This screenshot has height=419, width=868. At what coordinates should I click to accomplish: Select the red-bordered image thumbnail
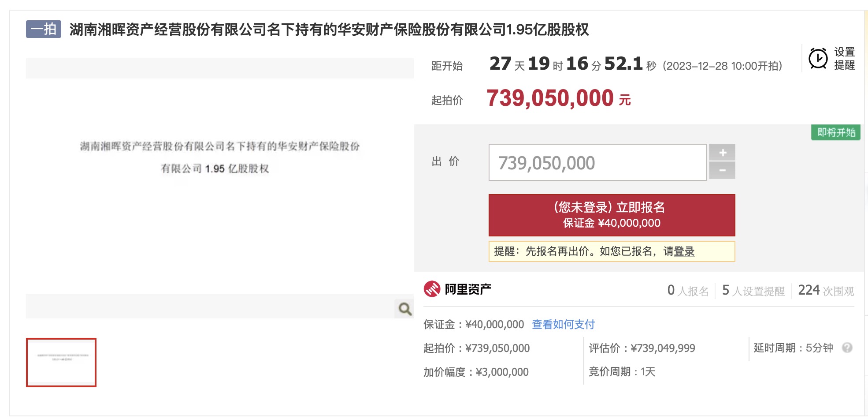(x=61, y=363)
